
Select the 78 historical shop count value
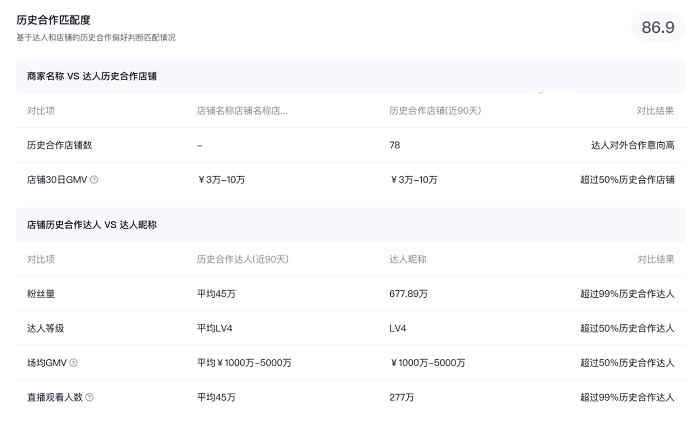coord(395,145)
